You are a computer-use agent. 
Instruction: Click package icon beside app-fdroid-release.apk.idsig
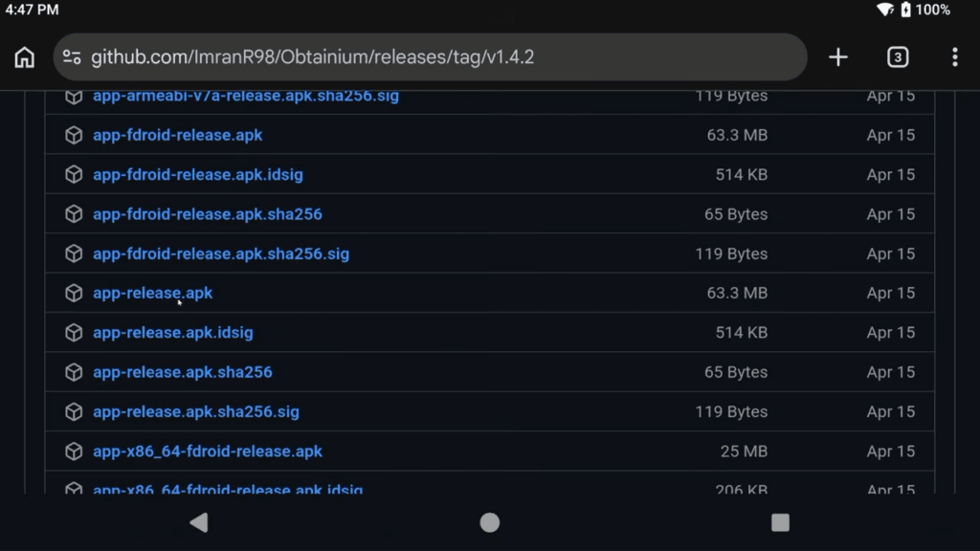click(74, 174)
